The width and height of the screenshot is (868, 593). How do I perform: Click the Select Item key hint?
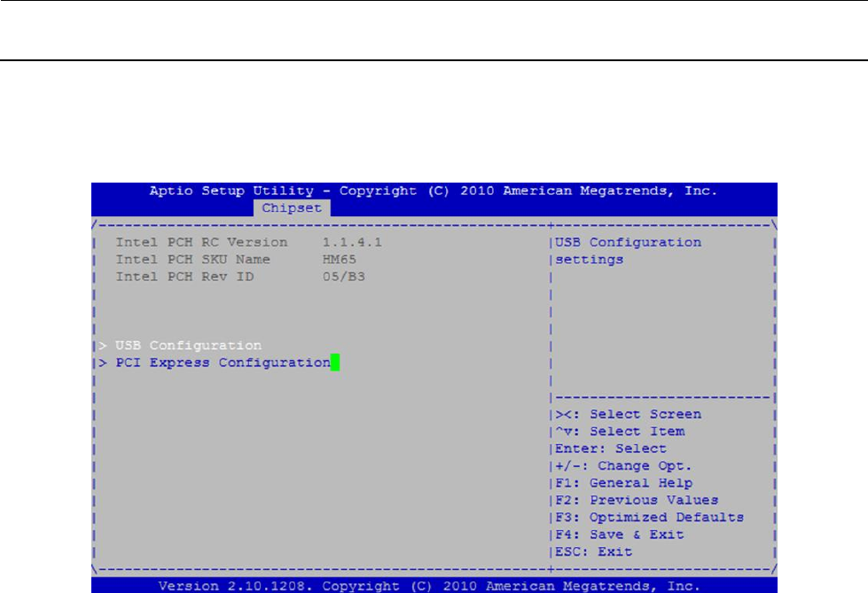tap(620, 432)
